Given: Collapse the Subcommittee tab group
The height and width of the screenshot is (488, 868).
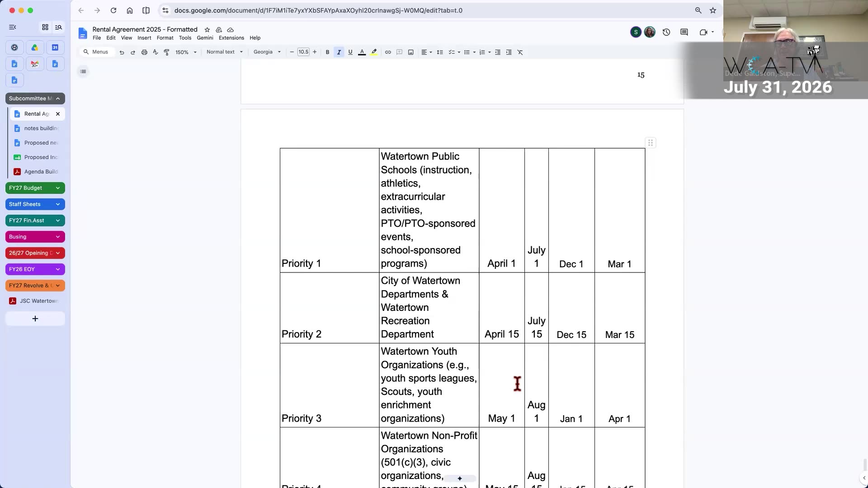Looking at the screenshot, I should pos(35,99).
